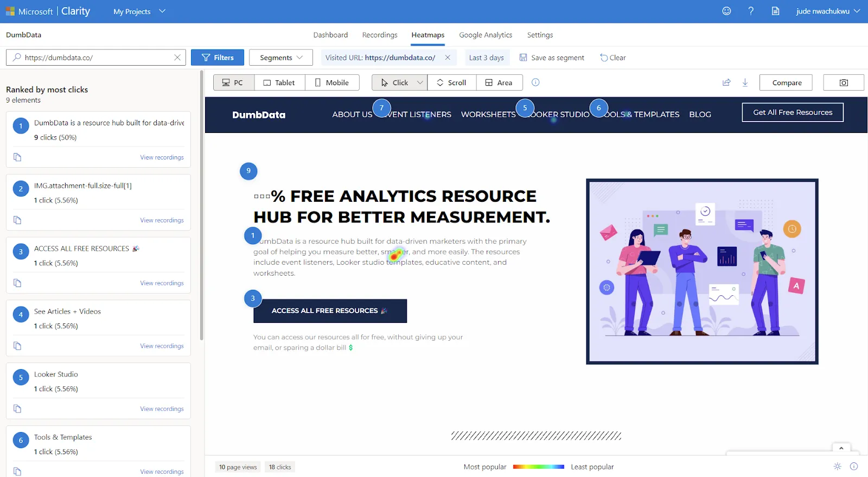Click the hero illustration image

coord(702,271)
